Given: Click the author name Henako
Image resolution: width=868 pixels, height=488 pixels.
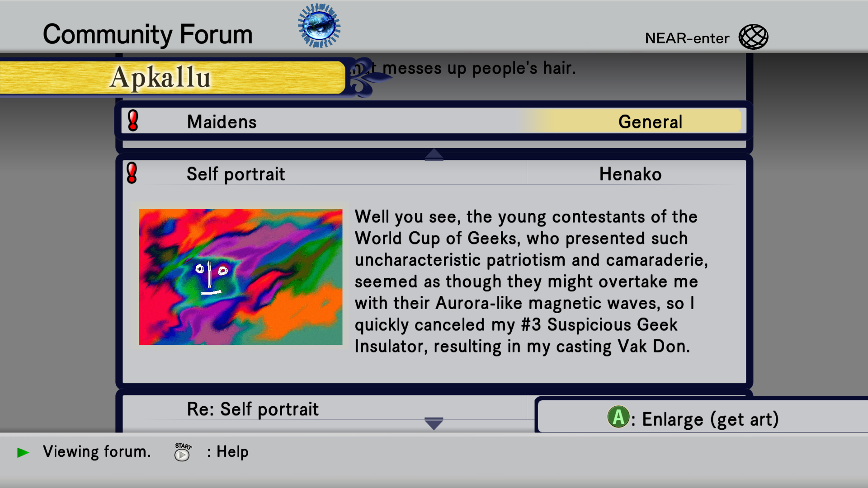Looking at the screenshot, I should tap(630, 174).
